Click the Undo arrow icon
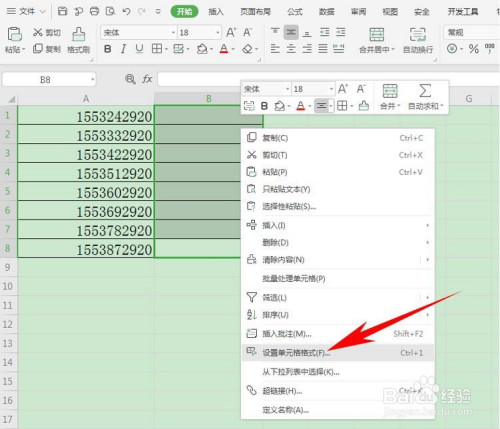The image size is (500, 429). [126, 11]
